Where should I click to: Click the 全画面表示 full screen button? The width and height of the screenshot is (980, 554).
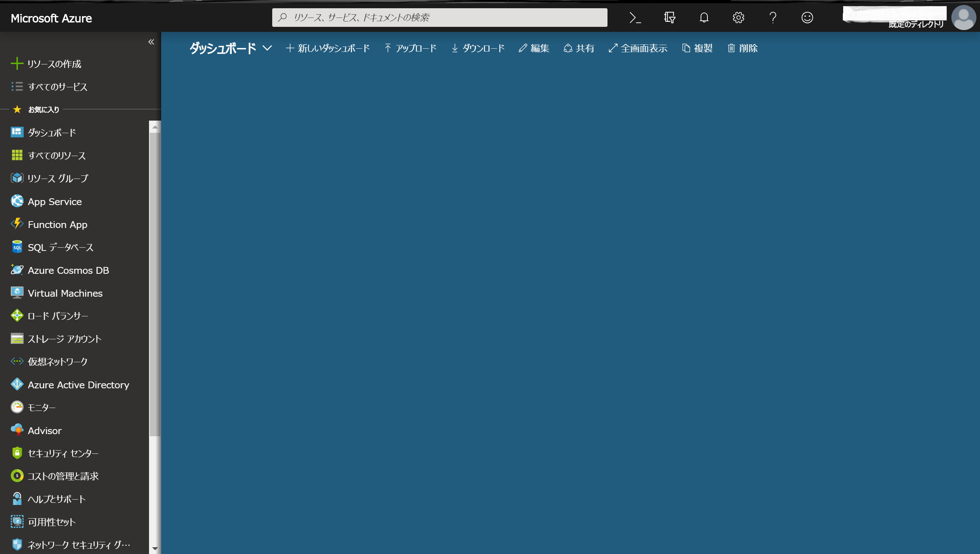(x=638, y=48)
